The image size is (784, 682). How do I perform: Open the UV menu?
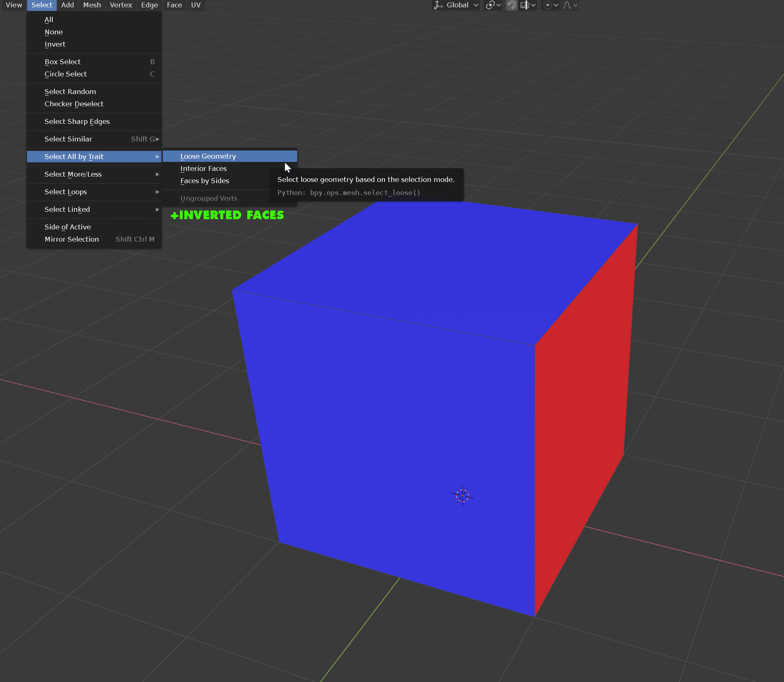pos(196,5)
